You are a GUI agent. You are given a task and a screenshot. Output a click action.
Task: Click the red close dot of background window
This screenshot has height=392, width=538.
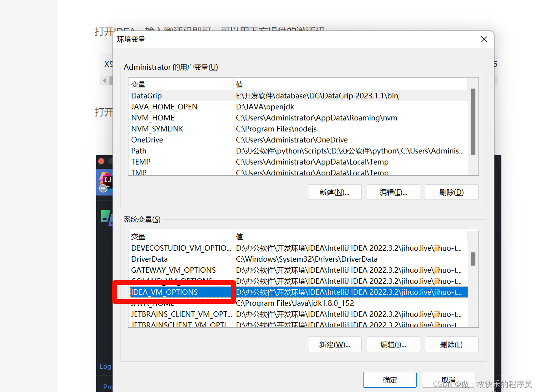point(101,161)
